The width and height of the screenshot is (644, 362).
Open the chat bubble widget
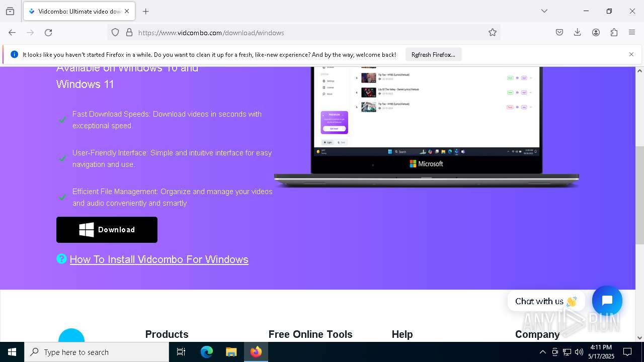tap(607, 301)
